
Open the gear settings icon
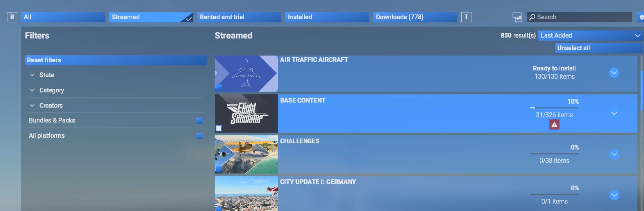(x=641, y=17)
